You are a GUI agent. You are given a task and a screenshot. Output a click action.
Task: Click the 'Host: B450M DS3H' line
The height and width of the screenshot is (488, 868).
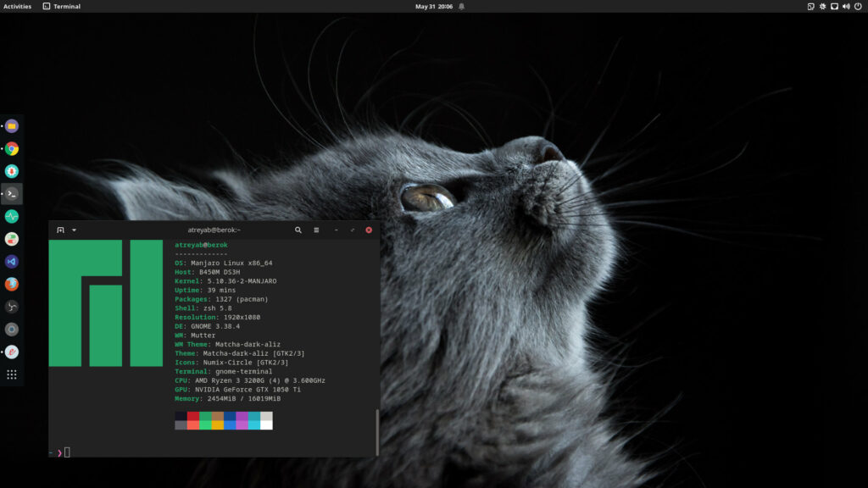[x=208, y=272]
